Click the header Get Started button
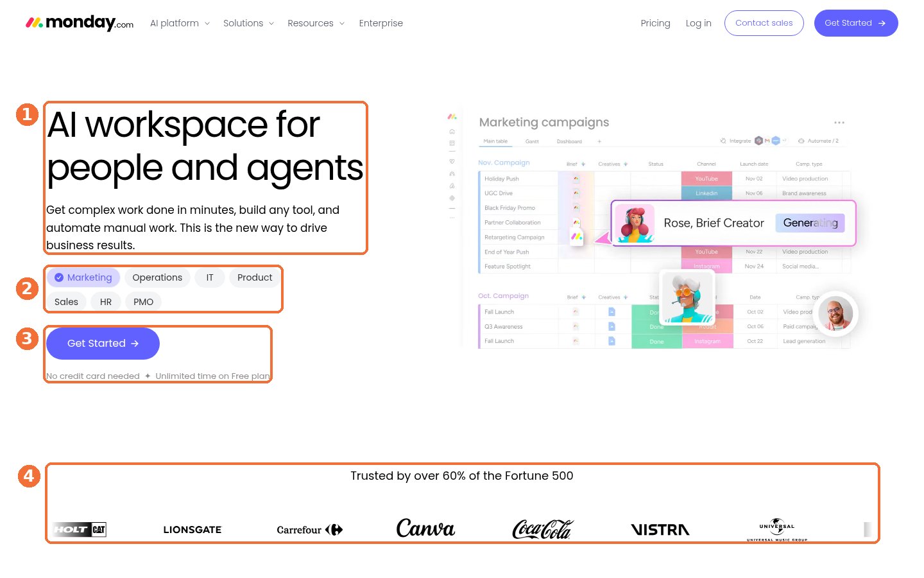 tap(856, 23)
